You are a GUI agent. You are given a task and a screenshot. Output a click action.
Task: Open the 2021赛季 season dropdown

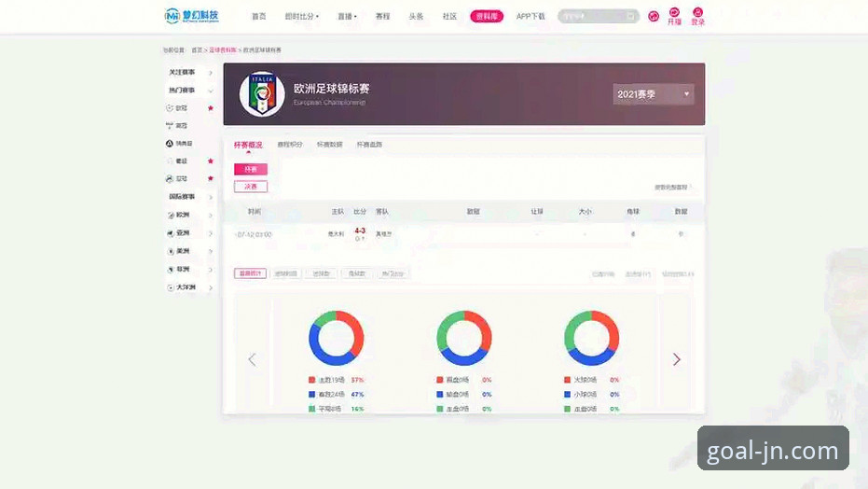(x=654, y=94)
